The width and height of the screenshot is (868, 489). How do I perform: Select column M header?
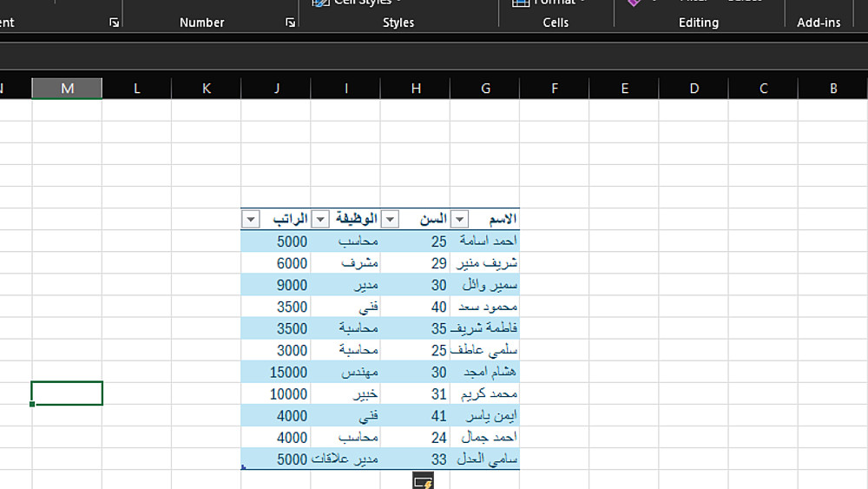point(67,88)
